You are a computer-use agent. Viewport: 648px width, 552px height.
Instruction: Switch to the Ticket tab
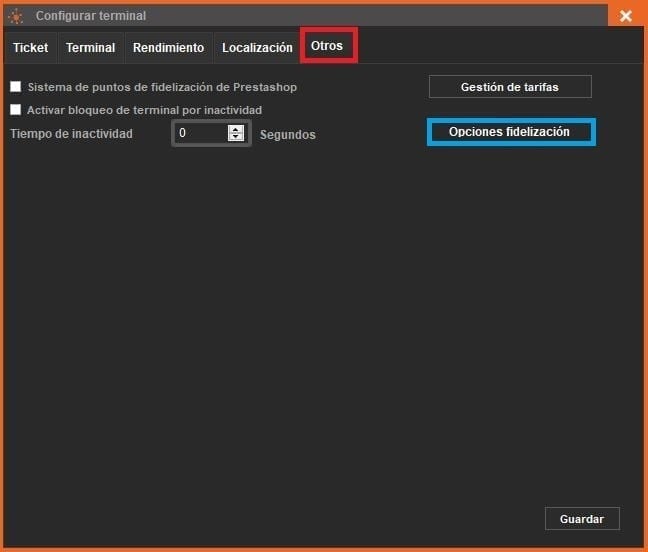click(30, 48)
